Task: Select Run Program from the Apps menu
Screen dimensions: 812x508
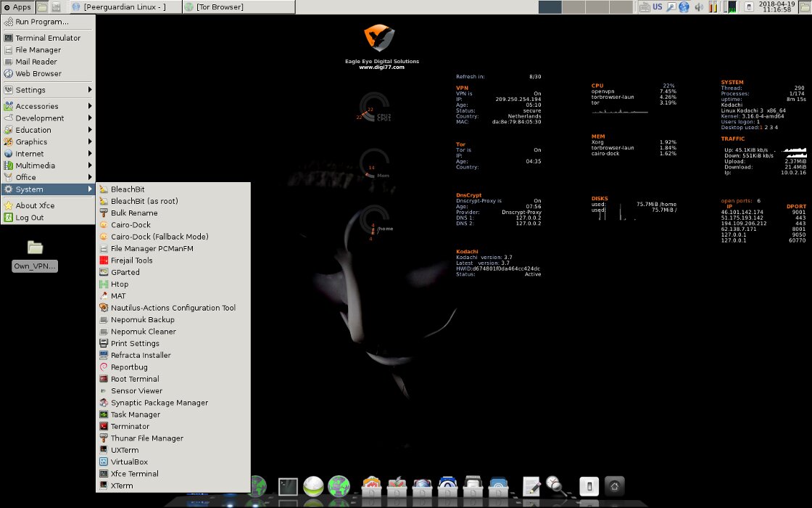Action: point(41,22)
